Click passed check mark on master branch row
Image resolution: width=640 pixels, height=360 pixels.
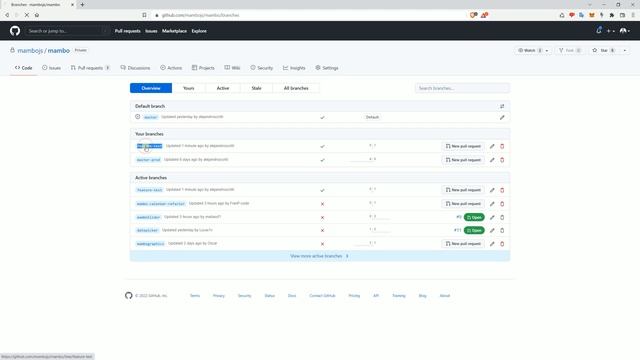(x=322, y=118)
